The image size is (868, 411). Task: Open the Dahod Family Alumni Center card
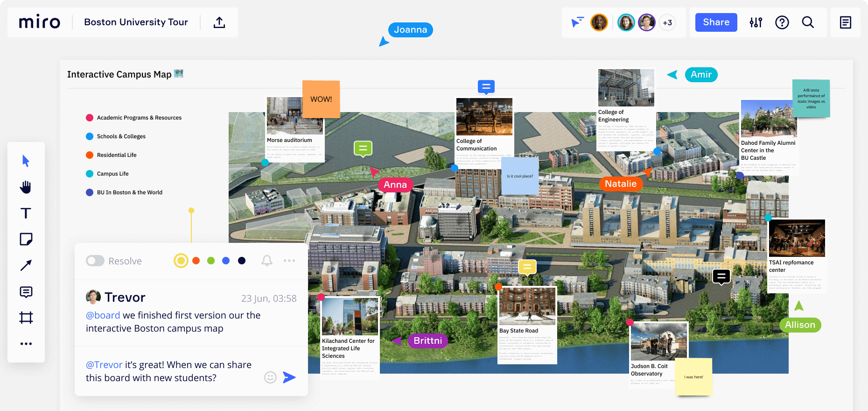(769, 137)
